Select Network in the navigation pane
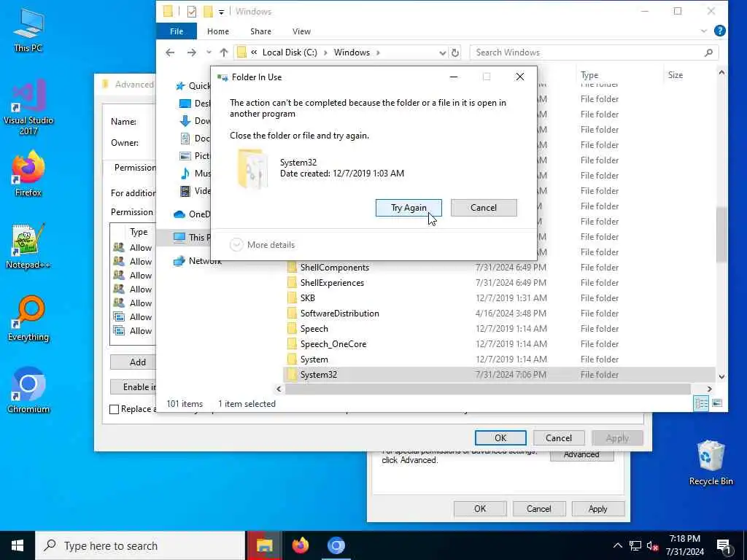The height and width of the screenshot is (560, 747). tap(198, 261)
